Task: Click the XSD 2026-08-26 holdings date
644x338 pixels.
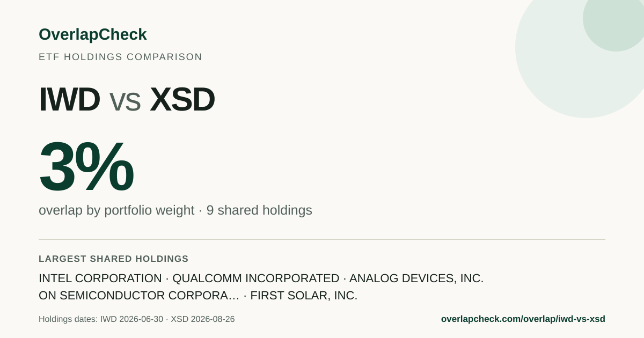Action: [202, 319]
